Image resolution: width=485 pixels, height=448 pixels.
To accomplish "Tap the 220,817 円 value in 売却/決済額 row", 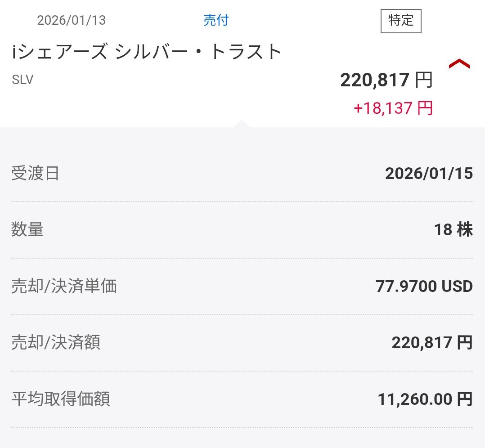I will pos(432,343).
